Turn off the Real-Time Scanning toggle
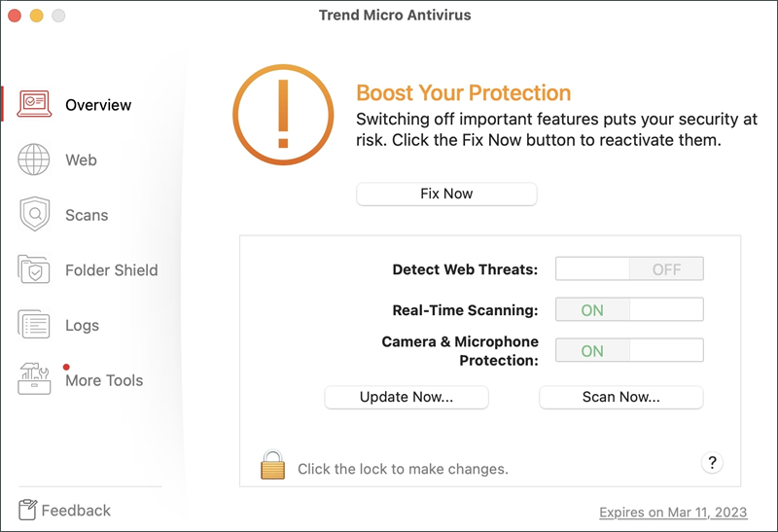The height and width of the screenshot is (532, 778). [629, 309]
